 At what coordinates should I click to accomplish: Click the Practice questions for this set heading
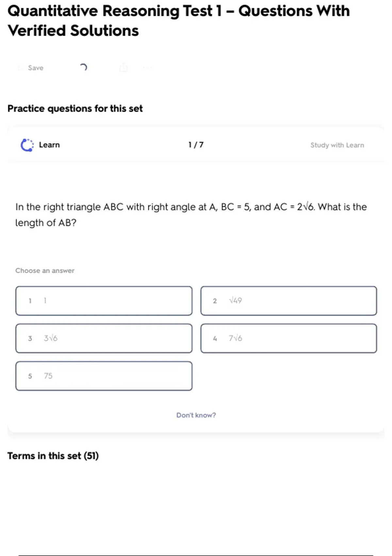tap(75, 108)
